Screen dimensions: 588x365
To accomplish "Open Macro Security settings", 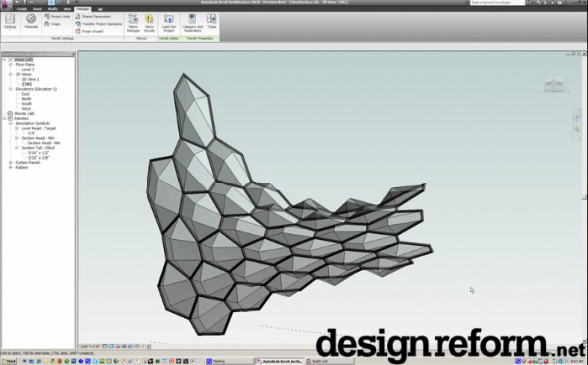I will pos(149,23).
